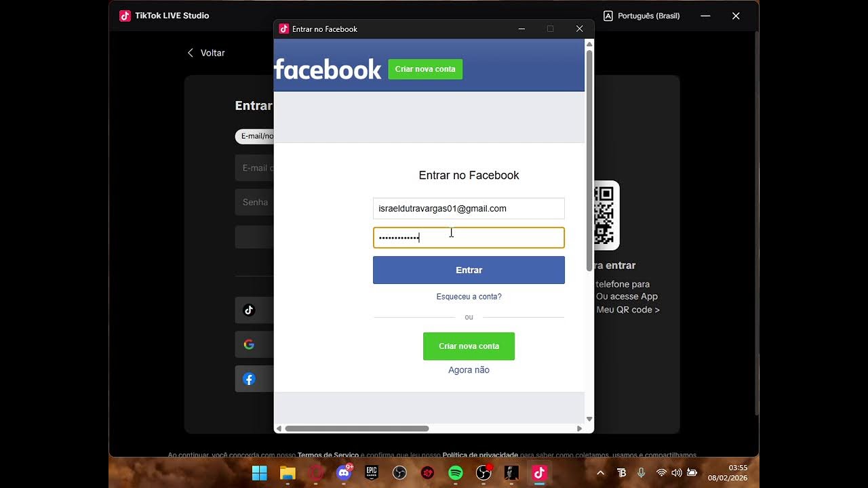Open the clock showing 03:55 08/02/2026

point(728,473)
